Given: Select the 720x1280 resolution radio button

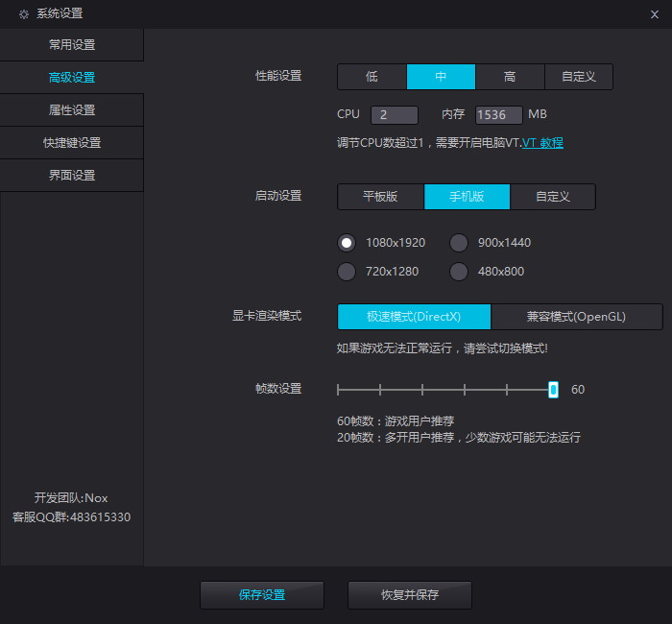Looking at the screenshot, I should tap(347, 272).
